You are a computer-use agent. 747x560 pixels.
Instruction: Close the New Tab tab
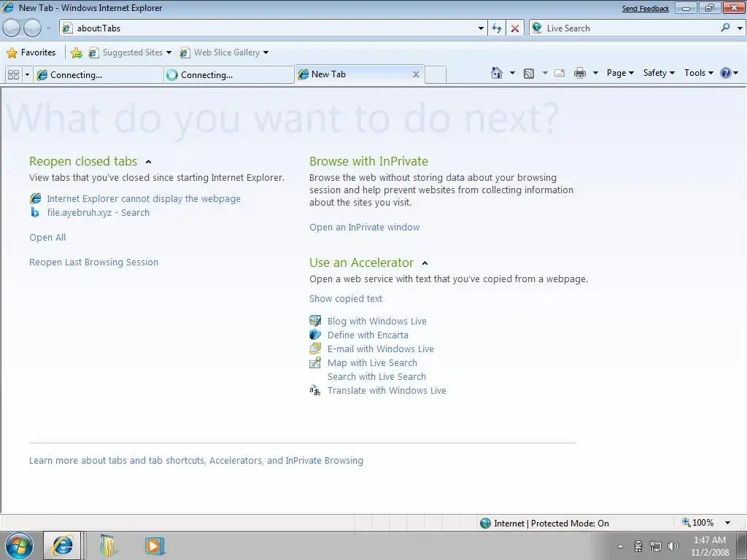[416, 74]
